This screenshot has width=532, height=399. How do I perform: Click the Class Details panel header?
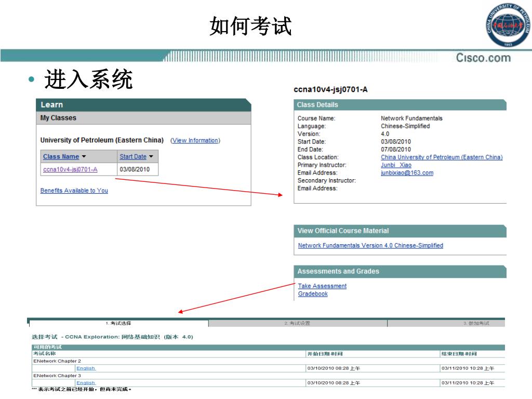pos(400,105)
